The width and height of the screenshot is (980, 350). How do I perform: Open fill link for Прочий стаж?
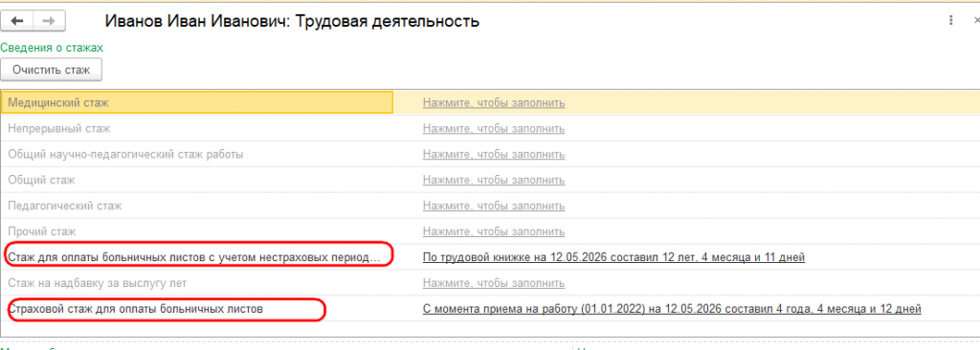(x=494, y=231)
